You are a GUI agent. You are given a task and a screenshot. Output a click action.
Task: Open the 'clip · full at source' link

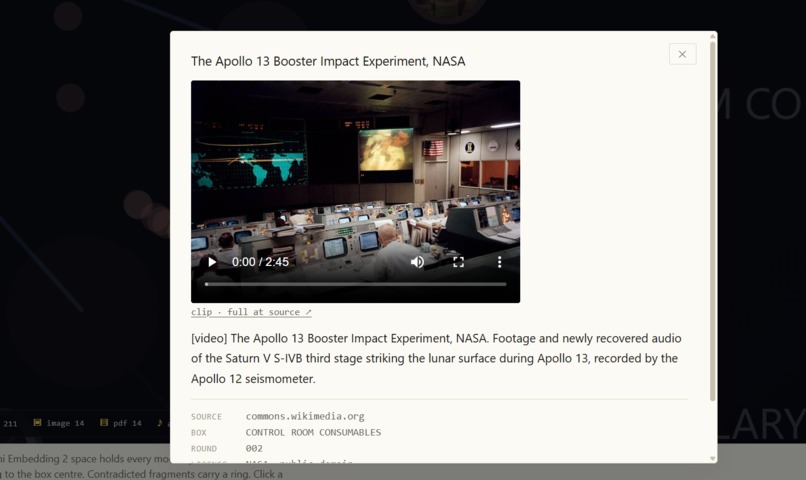click(x=251, y=312)
